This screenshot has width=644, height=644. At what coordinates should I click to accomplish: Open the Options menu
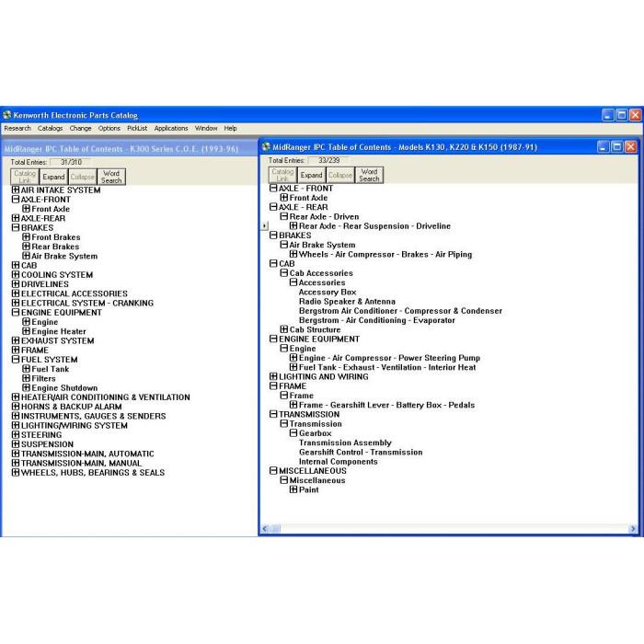click(x=109, y=128)
